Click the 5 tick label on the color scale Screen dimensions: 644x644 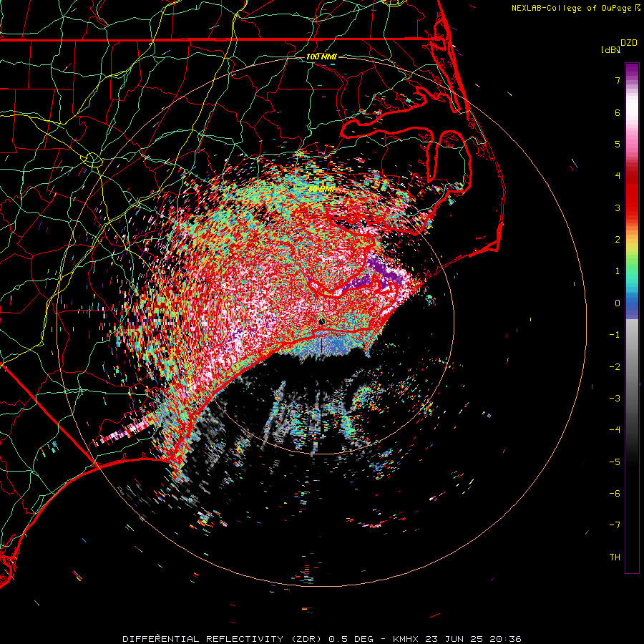[618, 145]
